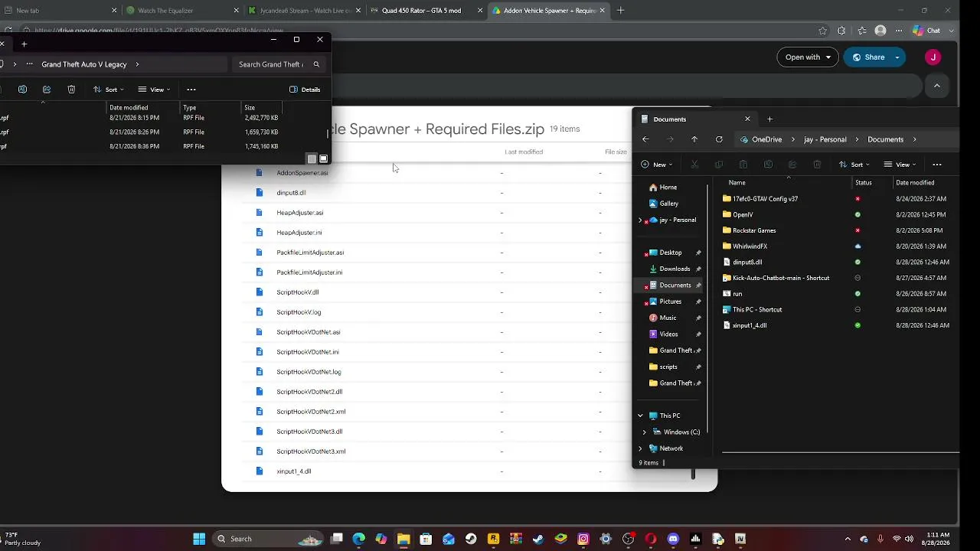Click the search magnifier in GTA V Legacy window
Viewport: 980px width, 551px height.
coord(316,64)
